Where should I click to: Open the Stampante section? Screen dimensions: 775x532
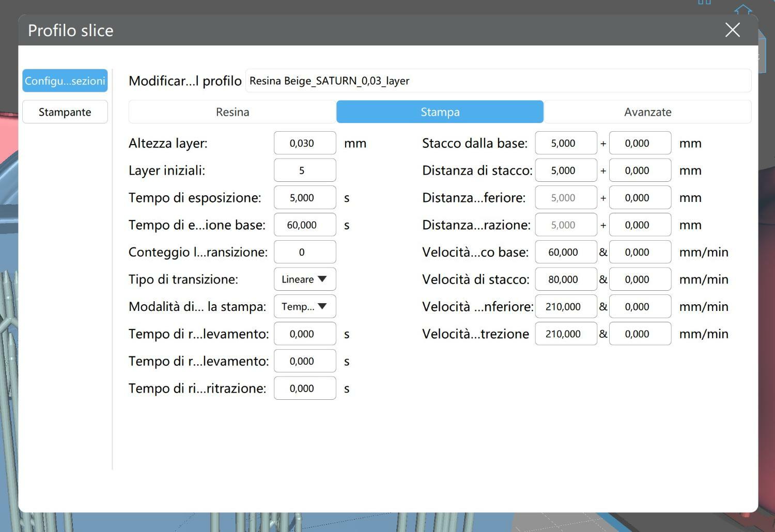[x=65, y=112]
